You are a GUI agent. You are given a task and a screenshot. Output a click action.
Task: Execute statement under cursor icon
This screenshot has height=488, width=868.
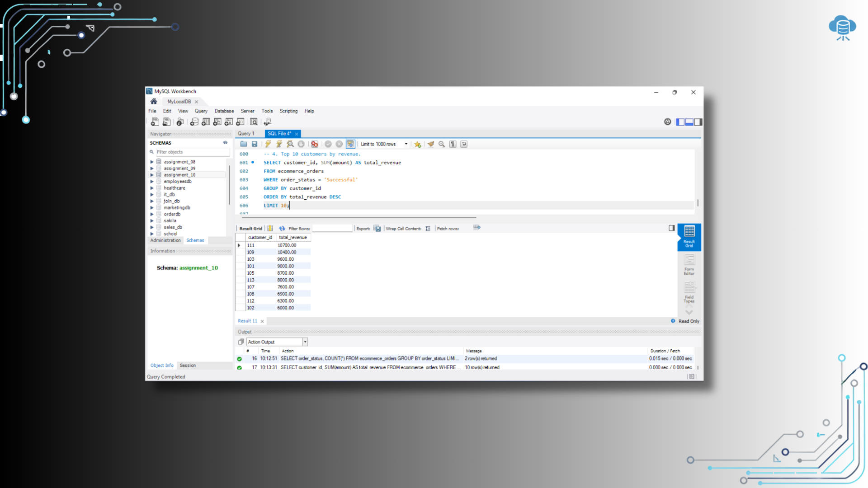pos(279,144)
